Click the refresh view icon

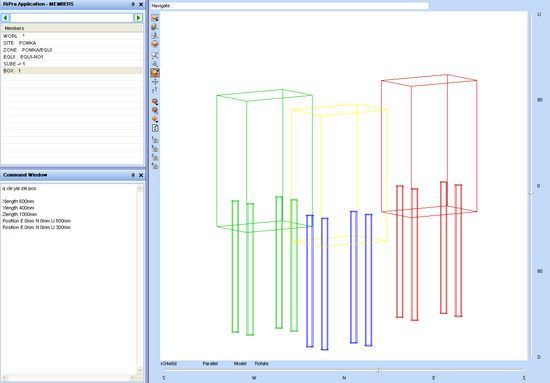point(155,128)
